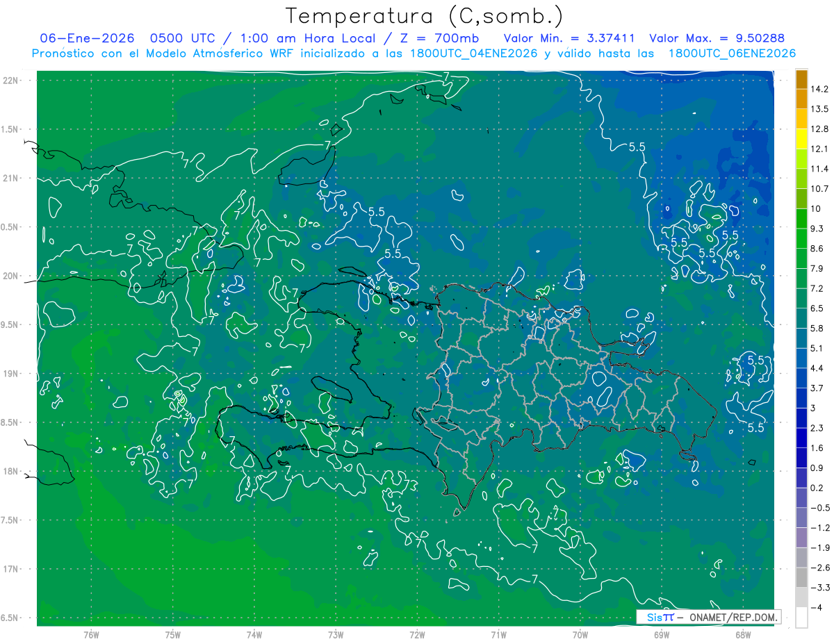Click the '1.6' color scale value
The image size is (834, 644).
tap(817, 448)
